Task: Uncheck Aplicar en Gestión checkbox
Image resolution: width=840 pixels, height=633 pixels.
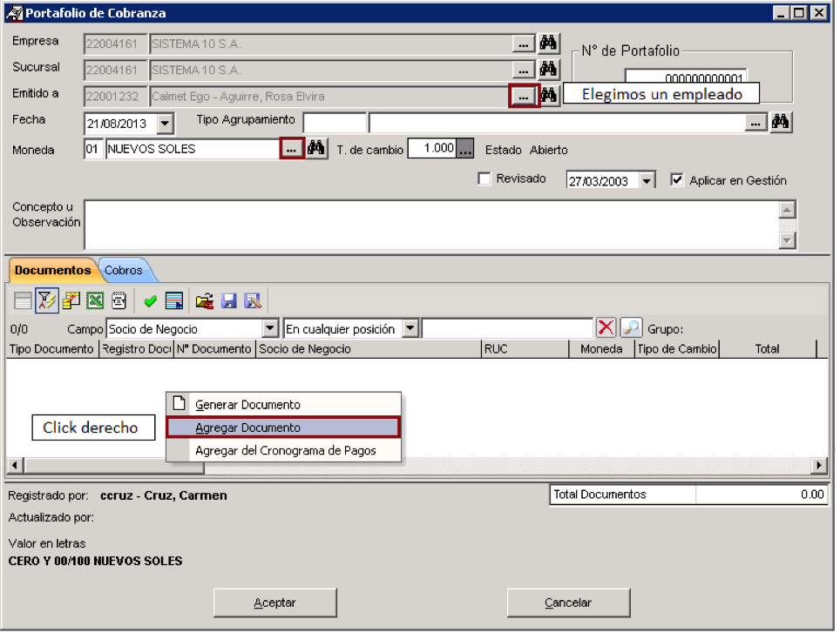Action: pos(677,179)
